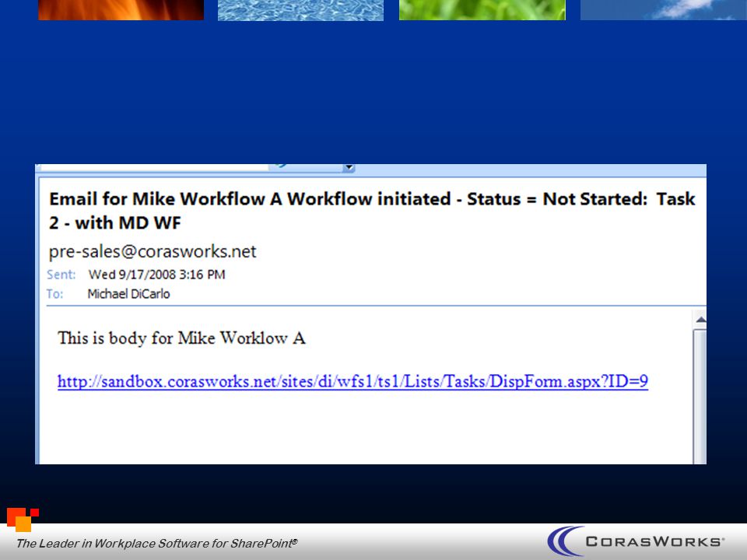
Task: Click sender address pre-sales@corasworks.net
Action: tap(153, 251)
